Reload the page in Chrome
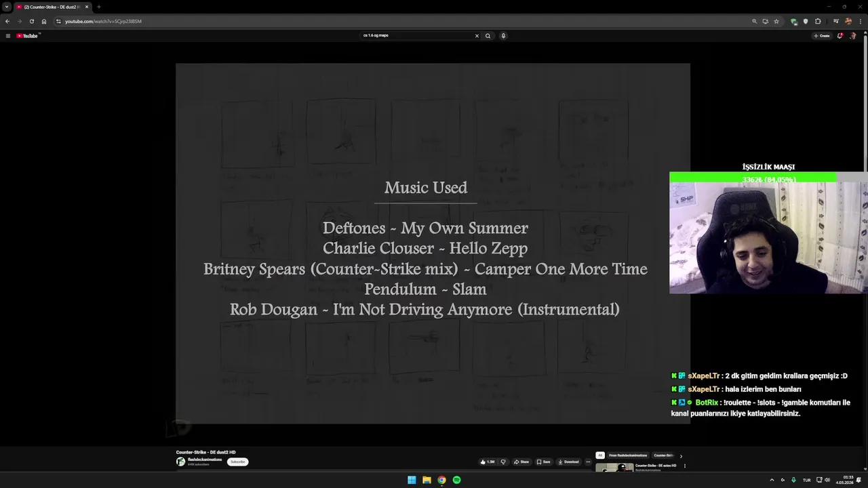Image resolution: width=868 pixels, height=488 pixels. pyautogui.click(x=31, y=21)
